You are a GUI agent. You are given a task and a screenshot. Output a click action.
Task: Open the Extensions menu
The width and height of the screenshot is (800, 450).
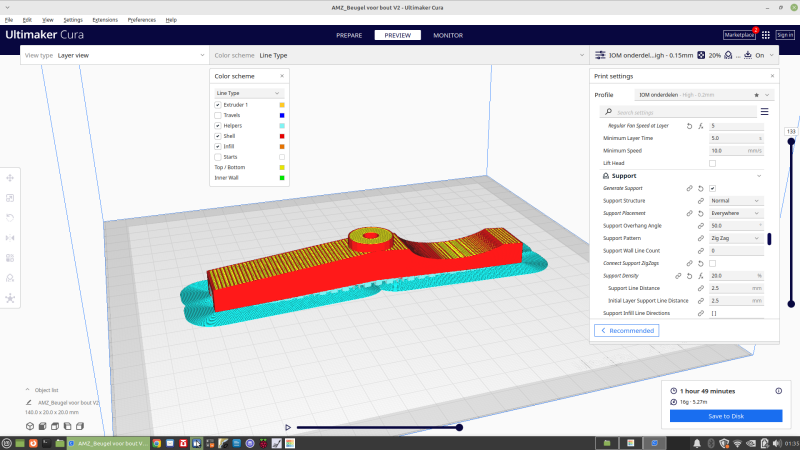coord(104,19)
